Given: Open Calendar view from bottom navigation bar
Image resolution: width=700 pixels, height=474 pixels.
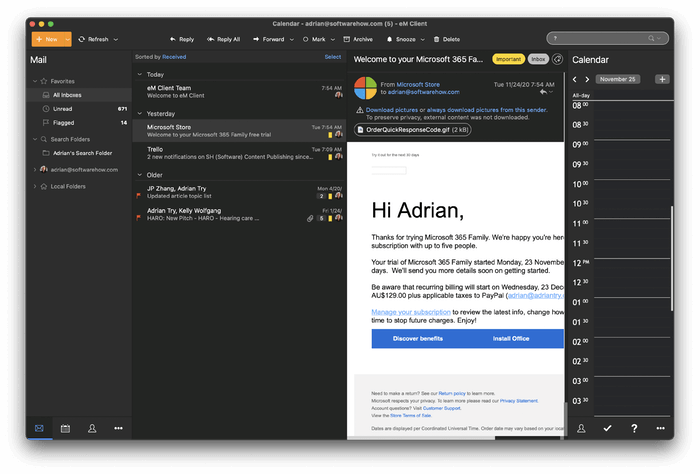Looking at the screenshot, I should click(x=65, y=428).
